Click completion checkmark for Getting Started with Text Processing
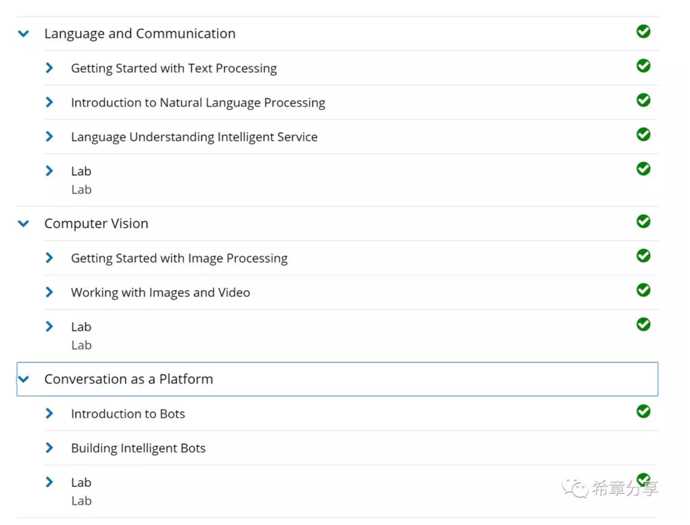This screenshot has height=525, width=690. 643,66
